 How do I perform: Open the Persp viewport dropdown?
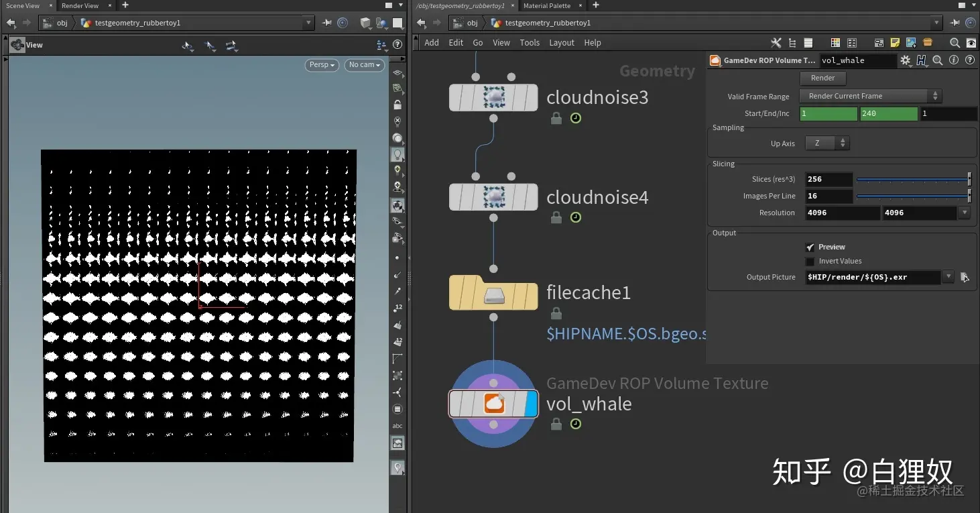(x=322, y=65)
